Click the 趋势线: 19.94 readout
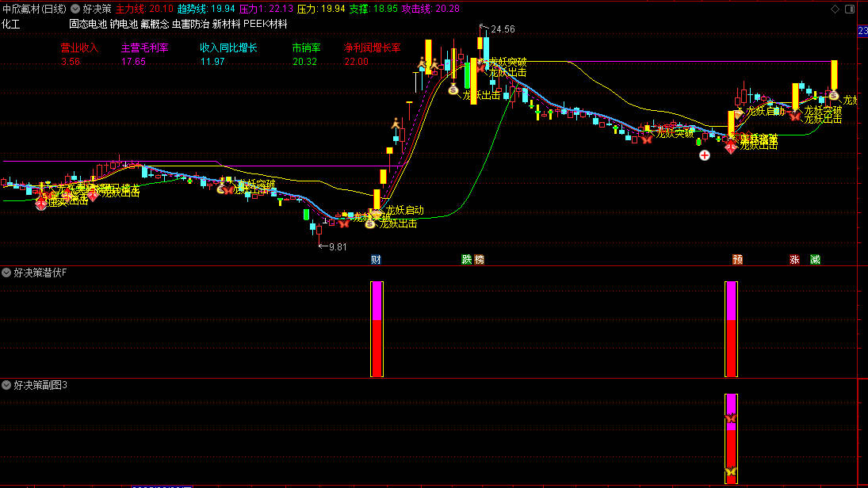Viewport: 868px width, 488px height. click(206, 9)
